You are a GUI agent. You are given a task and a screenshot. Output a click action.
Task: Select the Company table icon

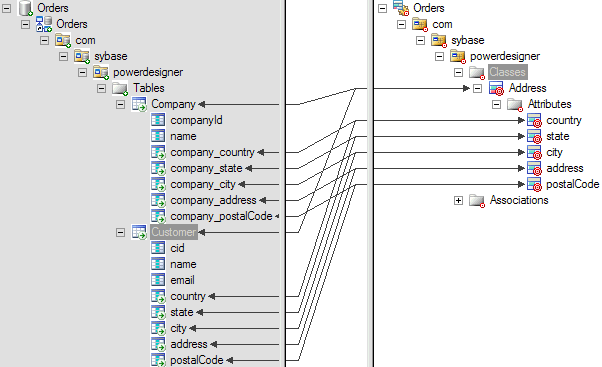point(139,104)
